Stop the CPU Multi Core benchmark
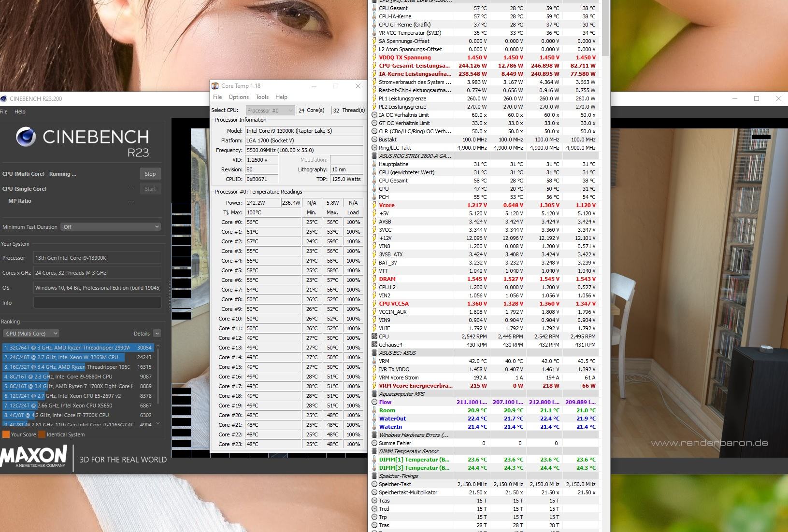The width and height of the screenshot is (788, 532). click(150, 174)
